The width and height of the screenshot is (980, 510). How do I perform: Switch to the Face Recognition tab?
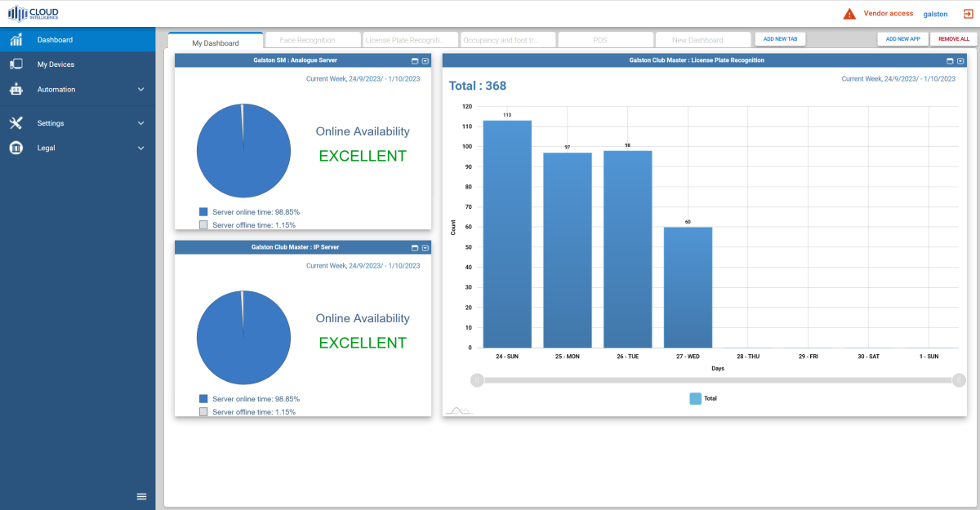pos(313,38)
